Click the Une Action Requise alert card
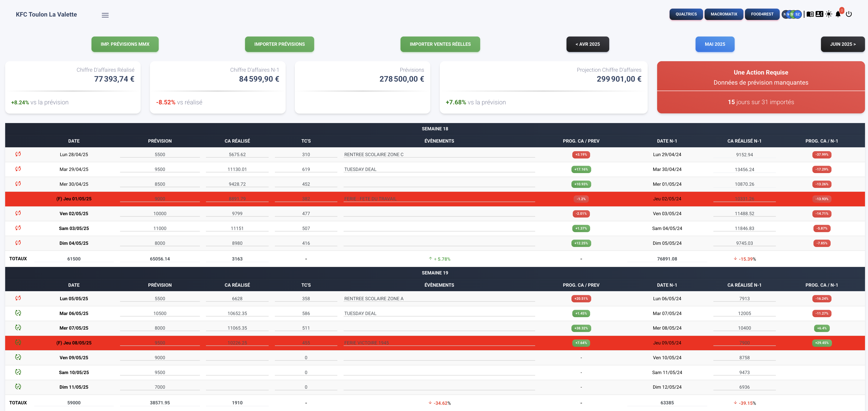The height and width of the screenshot is (411, 868). coord(761,87)
